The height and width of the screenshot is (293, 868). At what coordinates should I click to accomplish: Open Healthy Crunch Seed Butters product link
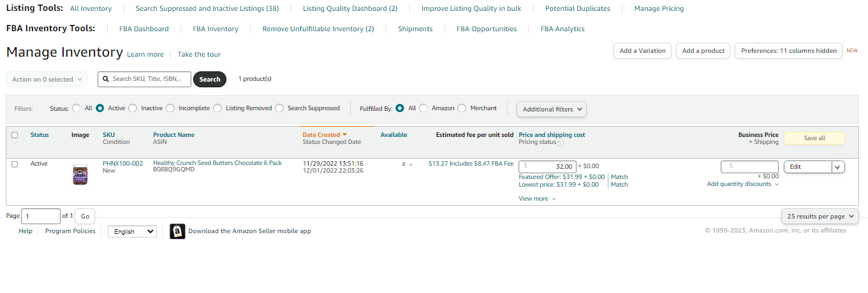[x=217, y=163]
